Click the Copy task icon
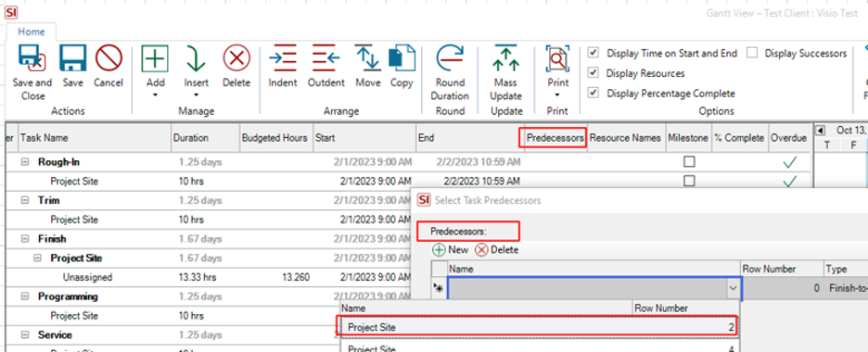This screenshot has height=352, width=868. 402,58
